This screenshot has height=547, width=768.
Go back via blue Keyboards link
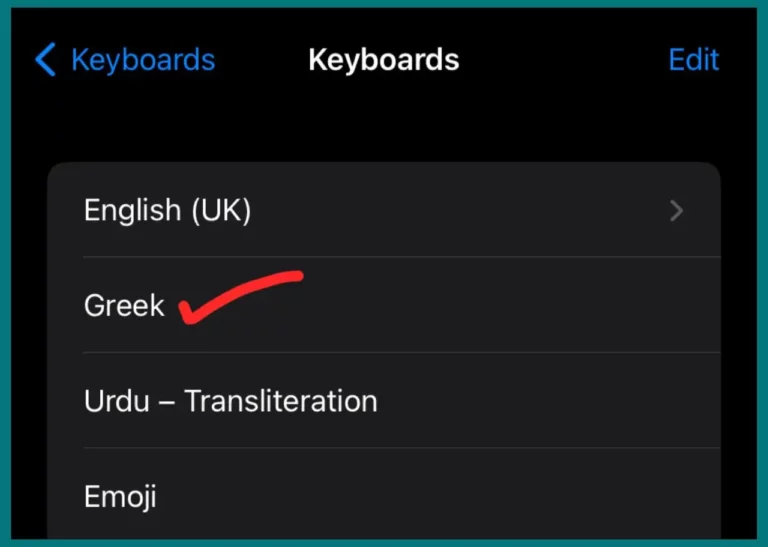(x=143, y=60)
